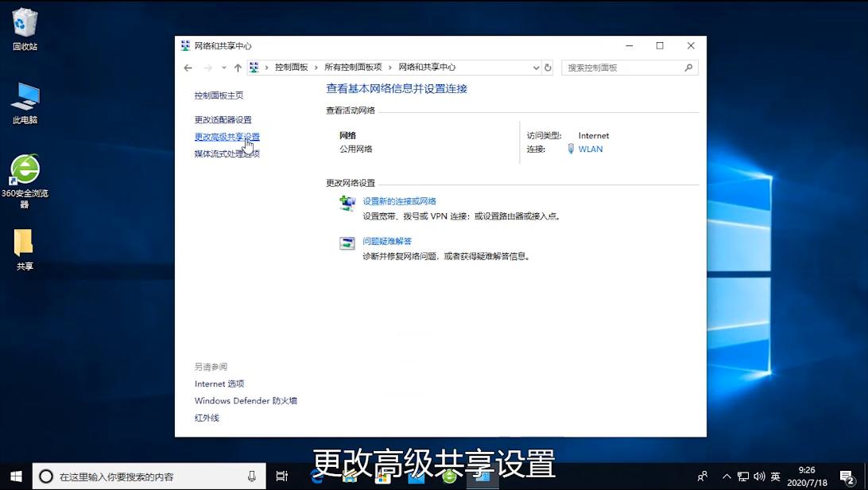Click the Task View taskbar icon

tap(281, 476)
